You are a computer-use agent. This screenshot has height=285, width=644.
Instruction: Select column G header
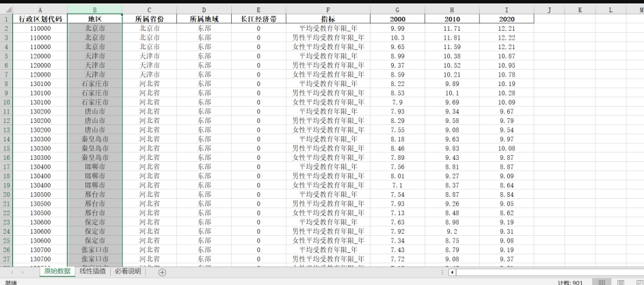(x=397, y=10)
